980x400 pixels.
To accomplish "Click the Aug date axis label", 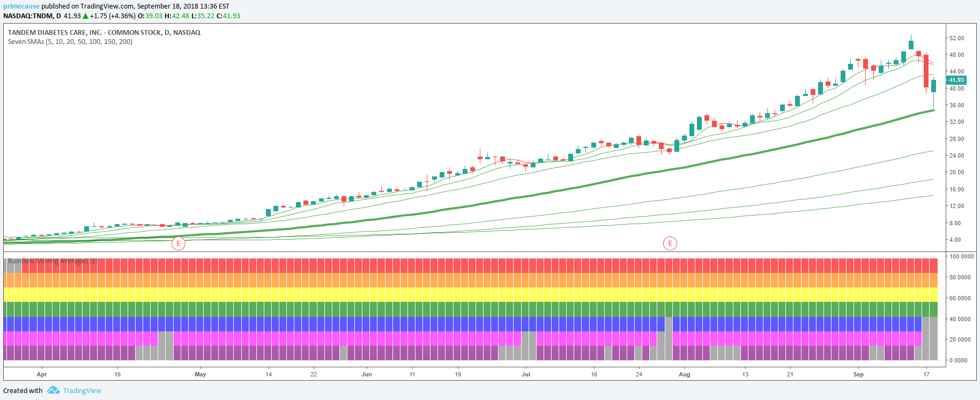I will coord(685,374).
